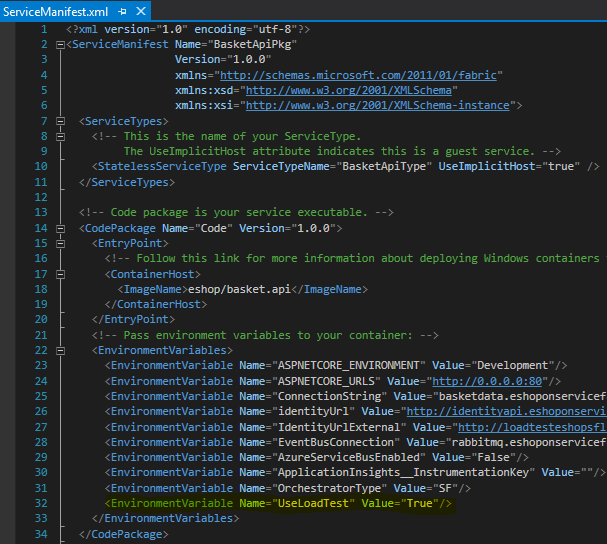Close the ServiceManifest.xml tab

click(142, 10)
